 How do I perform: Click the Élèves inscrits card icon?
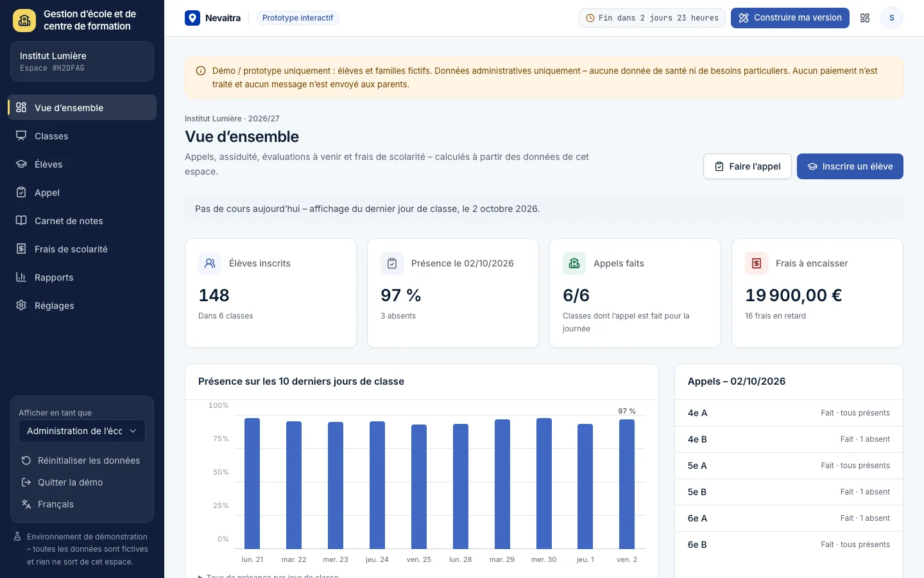coord(210,263)
